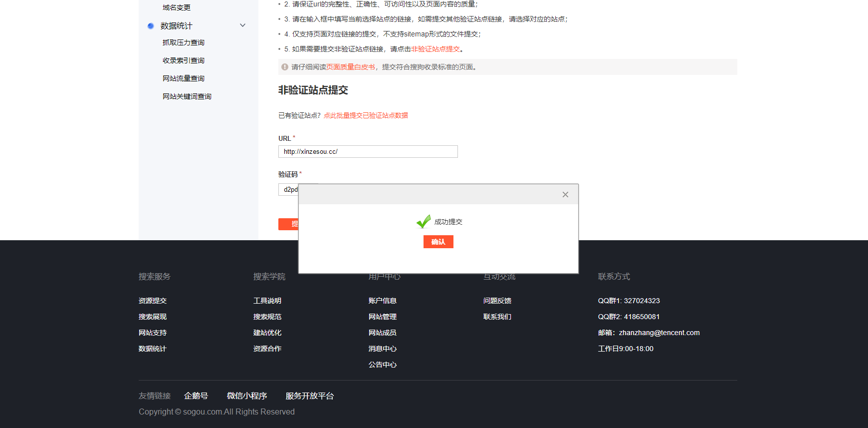This screenshot has height=428, width=868.
Task: Click the 成功提交 message text
Action: tap(448, 222)
